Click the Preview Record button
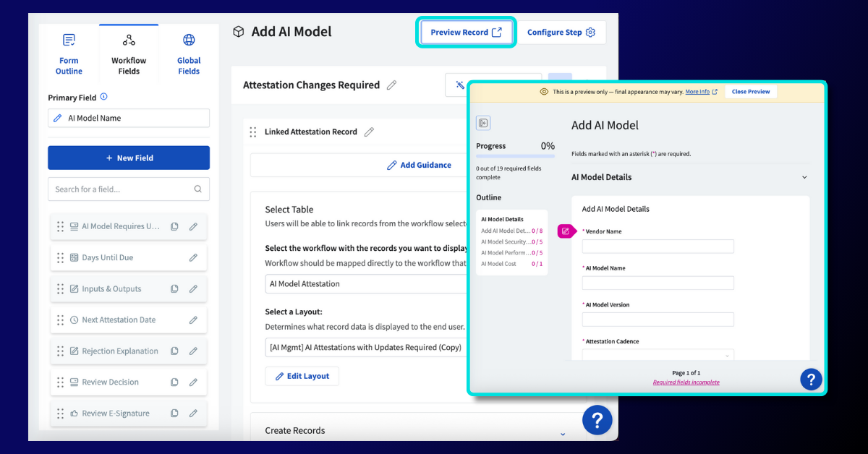Image resolution: width=868 pixels, height=454 pixels. pyautogui.click(x=466, y=33)
